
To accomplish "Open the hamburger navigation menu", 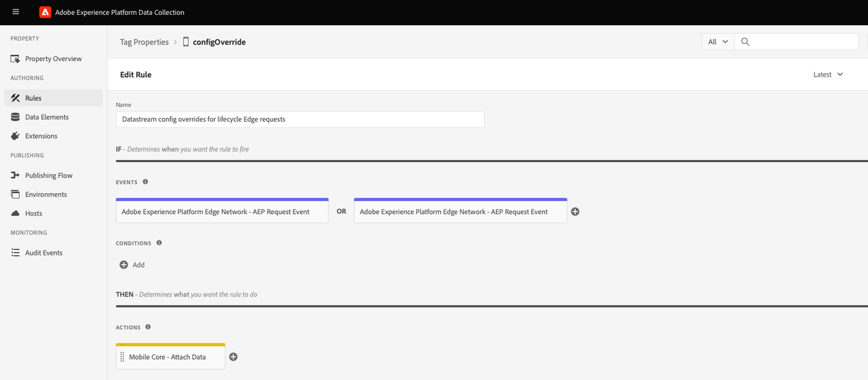I will coord(16,12).
